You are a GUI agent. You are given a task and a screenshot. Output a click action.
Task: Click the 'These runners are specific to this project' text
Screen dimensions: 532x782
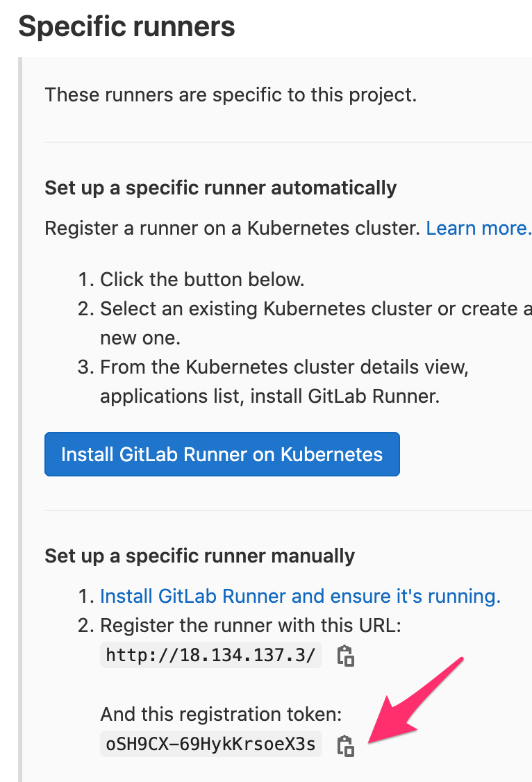click(231, 94)
